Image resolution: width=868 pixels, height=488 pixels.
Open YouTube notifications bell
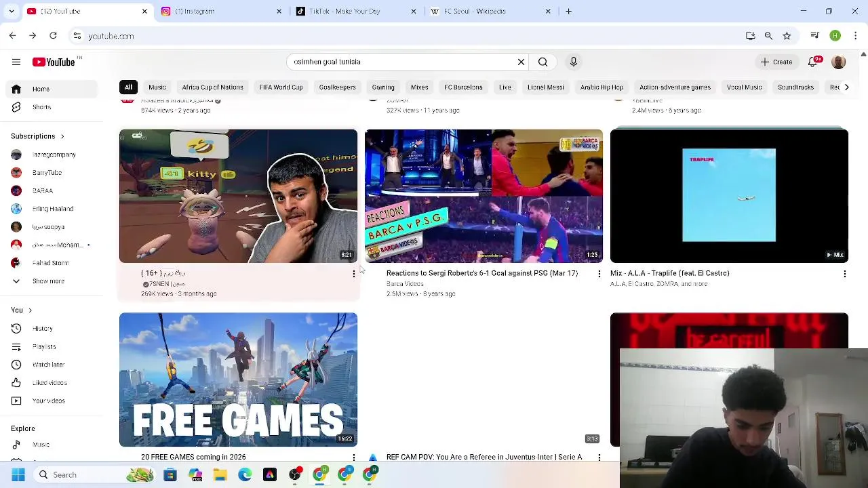tap(813, 62)
